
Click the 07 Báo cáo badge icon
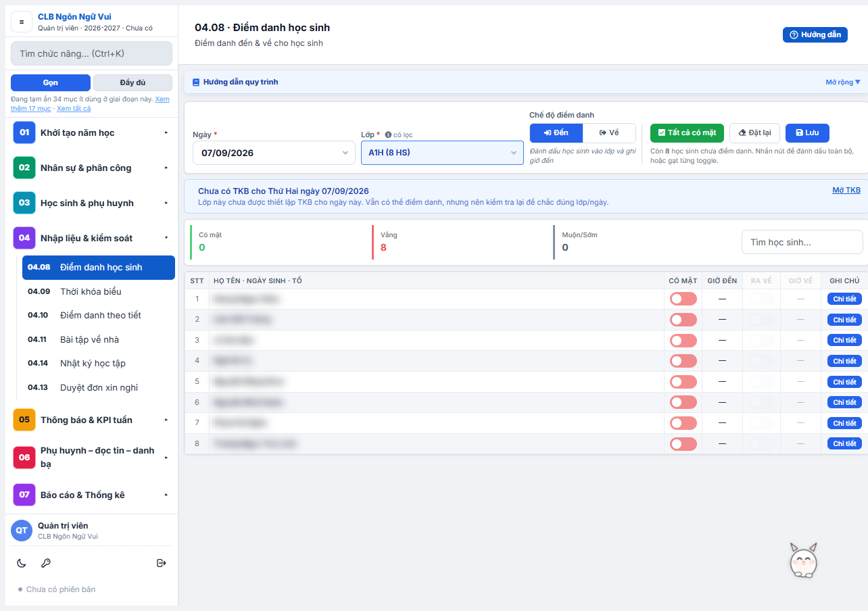[x=24, y=495]
